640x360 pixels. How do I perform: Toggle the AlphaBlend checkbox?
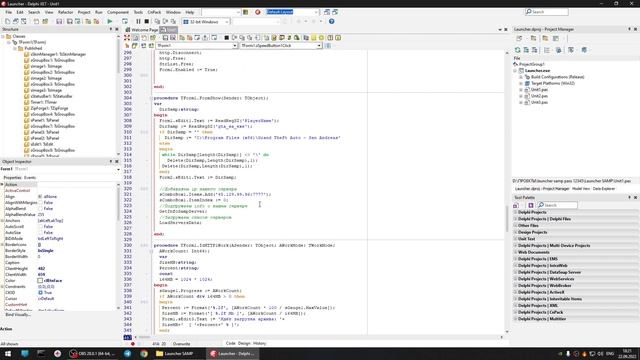(40, 209)
